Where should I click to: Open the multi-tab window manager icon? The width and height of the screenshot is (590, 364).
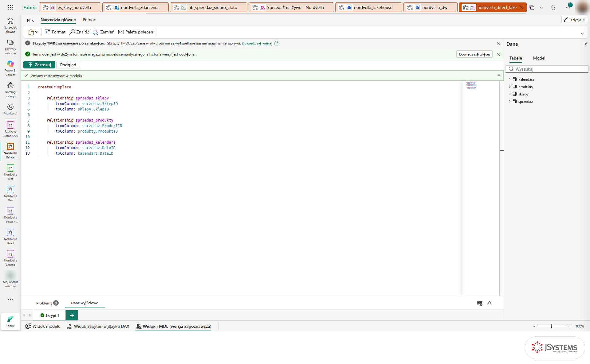[532, 8]
